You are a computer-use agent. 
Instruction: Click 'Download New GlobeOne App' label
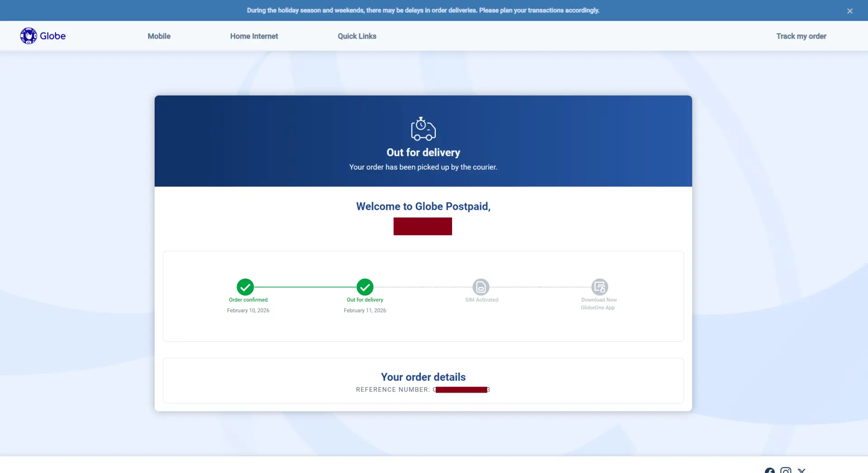pyautogui.click(x=599, y=304)
